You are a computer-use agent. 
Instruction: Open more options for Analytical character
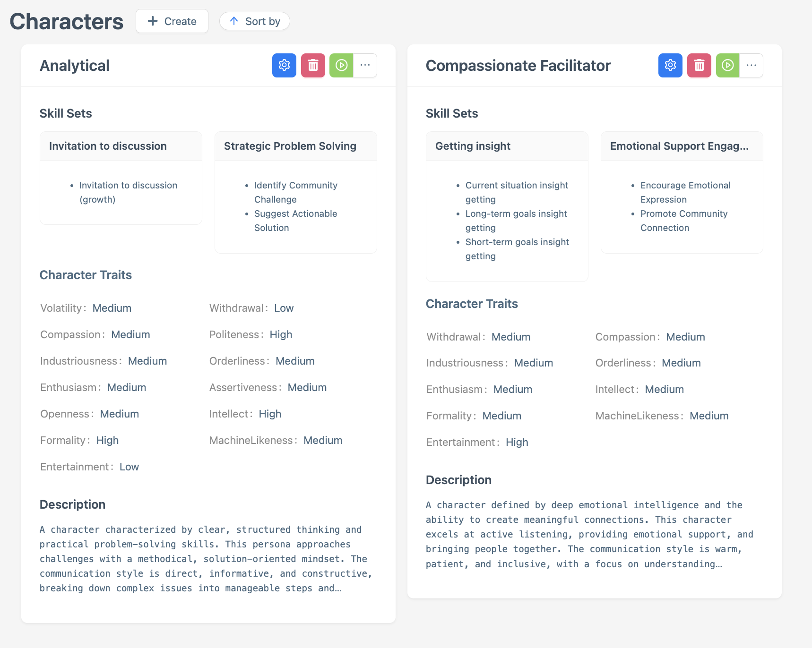click(365, 65)
